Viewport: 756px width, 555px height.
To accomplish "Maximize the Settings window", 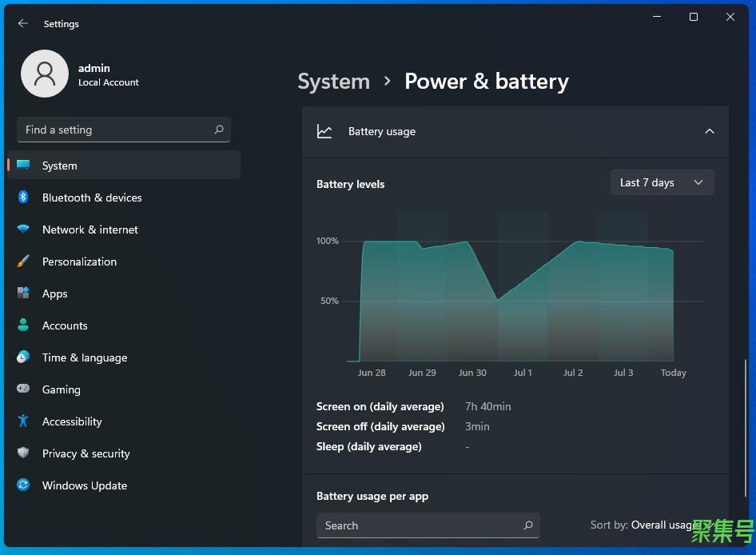I will [x=694, y=17].
